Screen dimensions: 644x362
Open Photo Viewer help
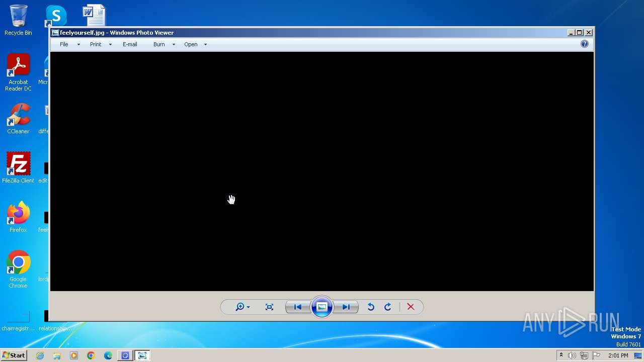[x=584, y=44]
